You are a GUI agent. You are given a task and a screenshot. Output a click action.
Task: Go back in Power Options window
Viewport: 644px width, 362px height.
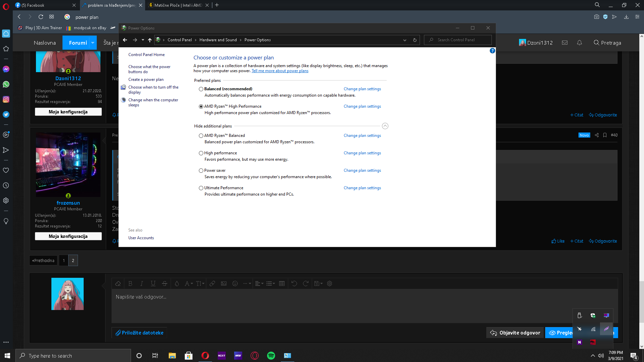[125, 40]
